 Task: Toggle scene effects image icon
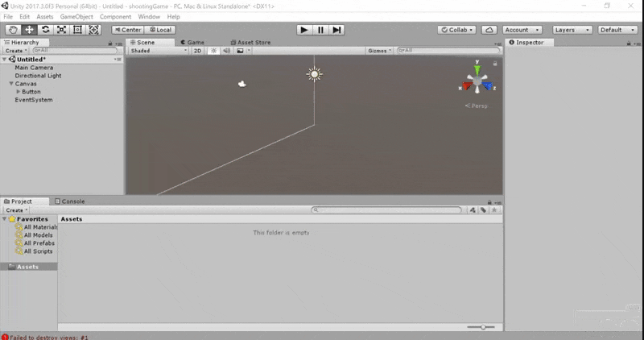[240, 51]
